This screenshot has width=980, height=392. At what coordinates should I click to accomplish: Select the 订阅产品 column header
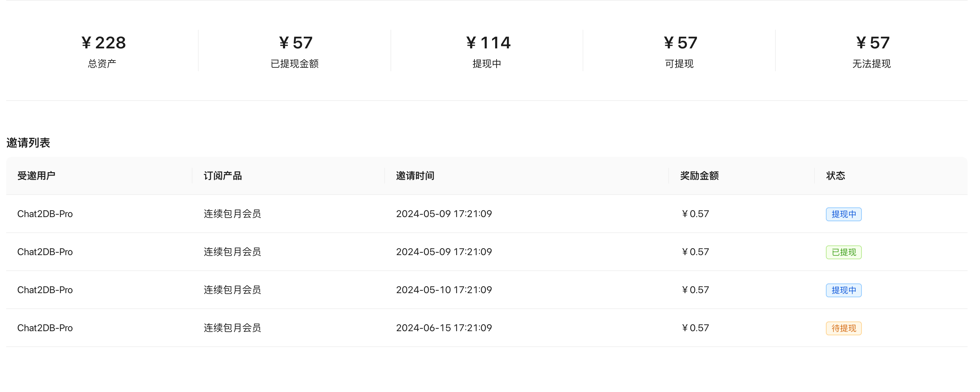(x=223, y=176)
